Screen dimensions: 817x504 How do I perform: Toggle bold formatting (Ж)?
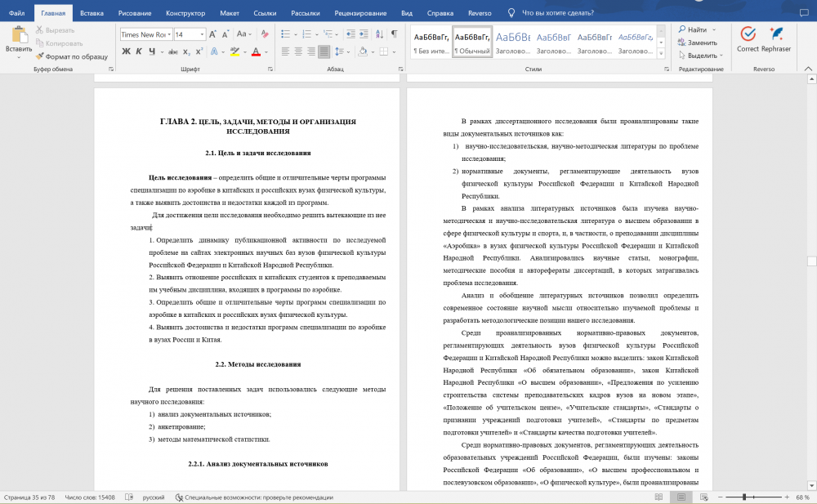pos(127,51)
